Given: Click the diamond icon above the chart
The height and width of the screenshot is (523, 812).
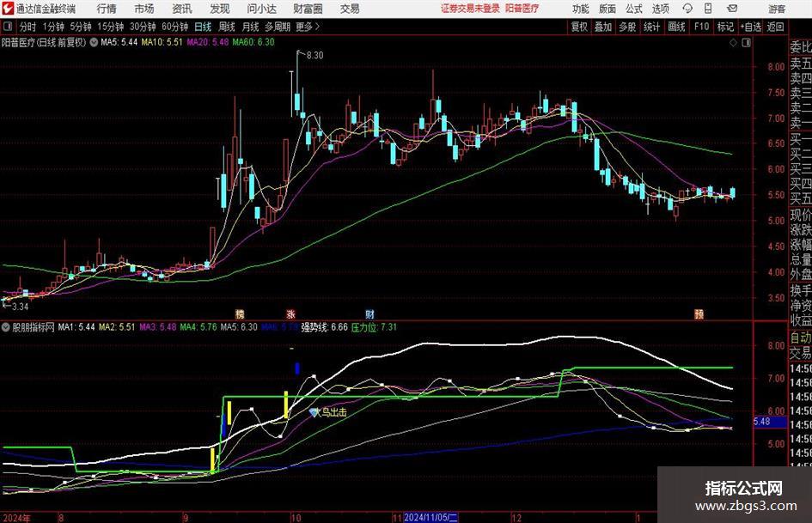Looking at the screenshot, I should pyautogui.click(x=733, y=42).
